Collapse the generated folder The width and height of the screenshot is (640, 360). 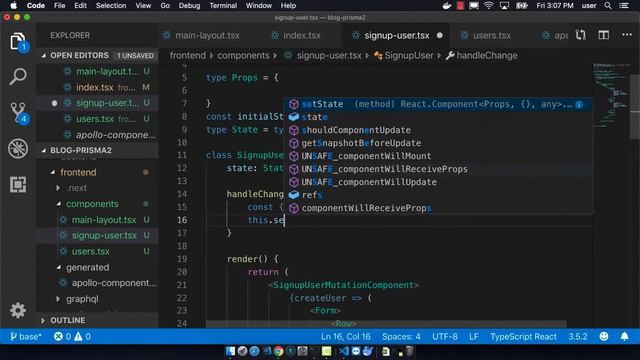click(x=58, y=268)
